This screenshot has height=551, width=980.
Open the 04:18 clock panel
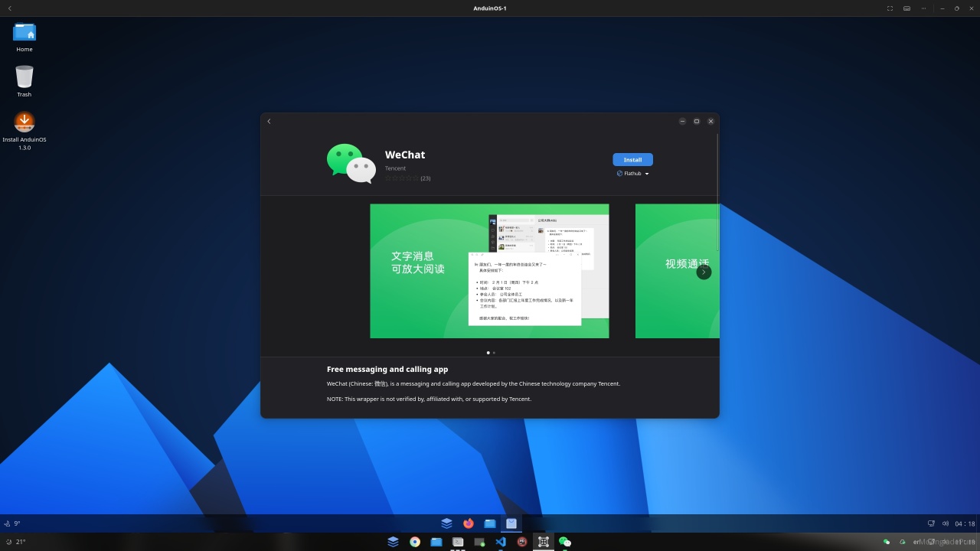coord(965,523)
